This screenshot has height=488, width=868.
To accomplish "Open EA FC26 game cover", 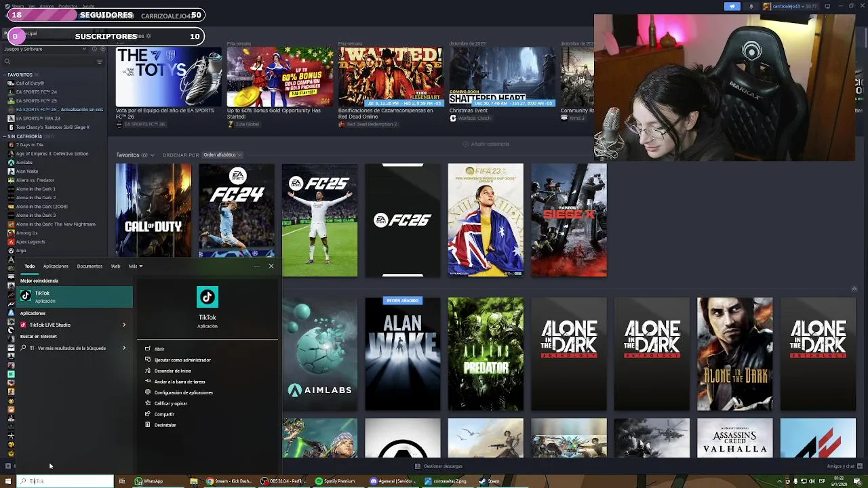I will point(403,220).
